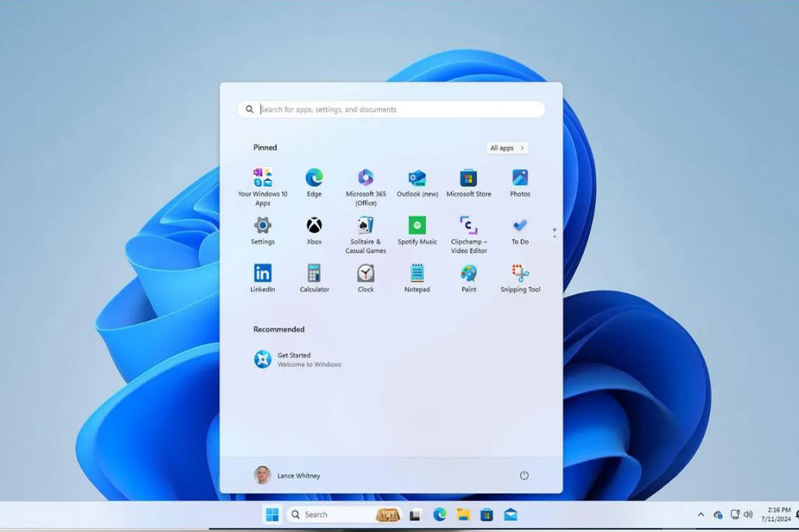
Task: Open Microsoft 365 (Office)
Action: click(x=366, y=186)
